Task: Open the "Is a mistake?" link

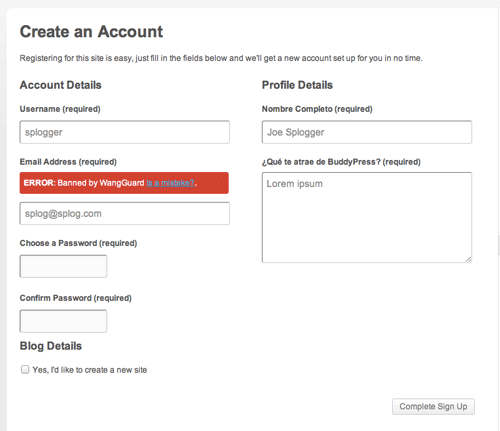Action: point(170,183)
